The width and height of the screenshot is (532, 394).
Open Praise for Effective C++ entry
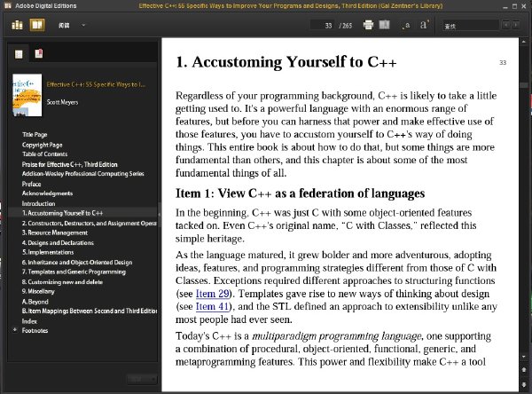(69, 164)
